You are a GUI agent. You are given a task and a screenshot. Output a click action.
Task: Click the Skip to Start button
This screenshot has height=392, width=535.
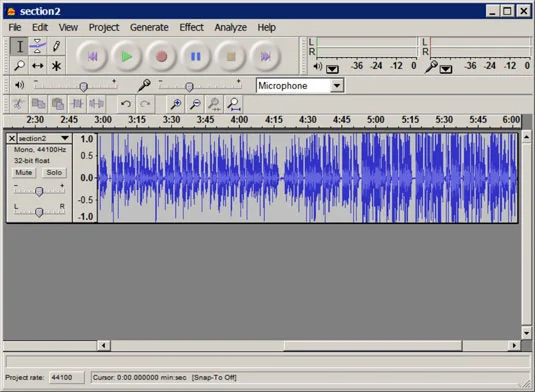pos(92,57)
